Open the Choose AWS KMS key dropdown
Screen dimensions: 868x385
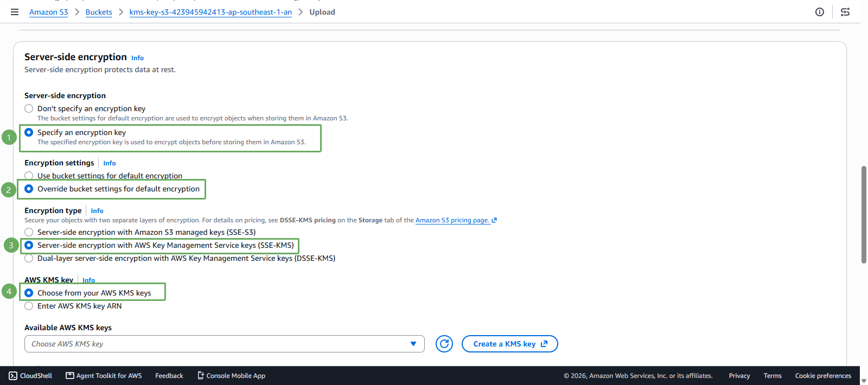tap(225, 344)
